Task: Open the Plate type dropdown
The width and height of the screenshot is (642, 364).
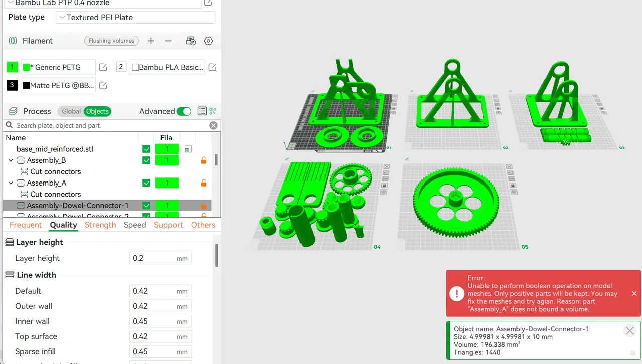Action: 135,17
